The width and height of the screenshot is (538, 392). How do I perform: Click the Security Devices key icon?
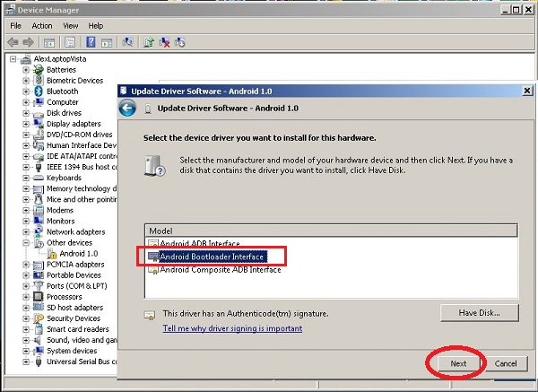[39, 318]
